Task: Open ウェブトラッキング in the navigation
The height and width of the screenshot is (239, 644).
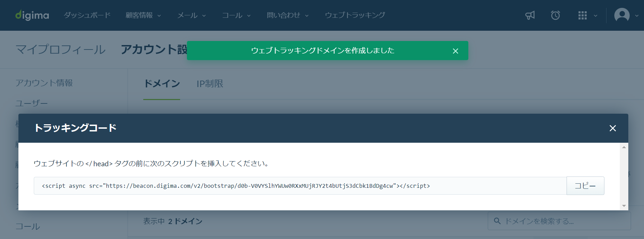Action: coord(355,15)
